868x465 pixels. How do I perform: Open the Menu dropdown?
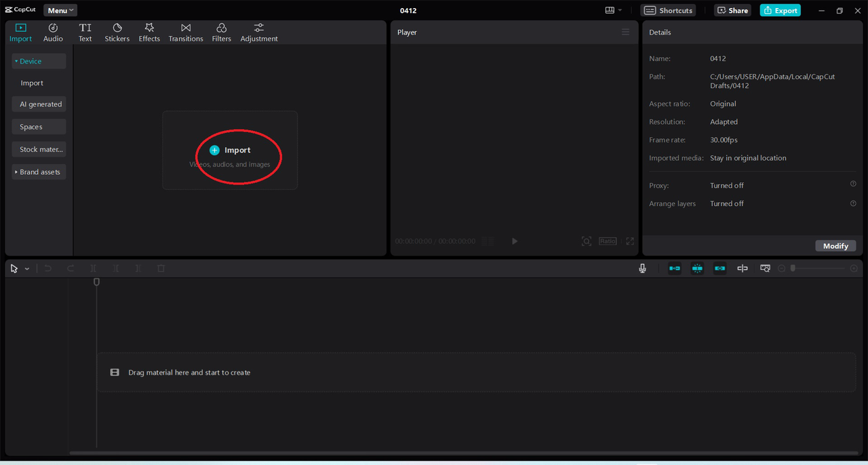(x=60, y=10)
